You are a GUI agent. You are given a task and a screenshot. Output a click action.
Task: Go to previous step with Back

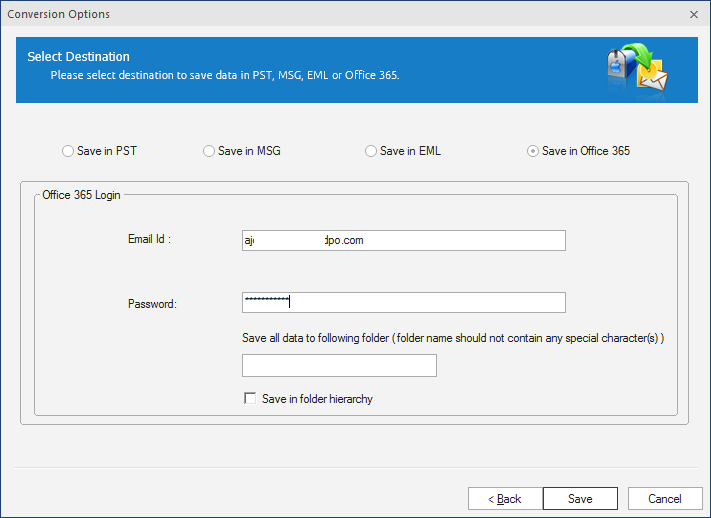point(505,498)
